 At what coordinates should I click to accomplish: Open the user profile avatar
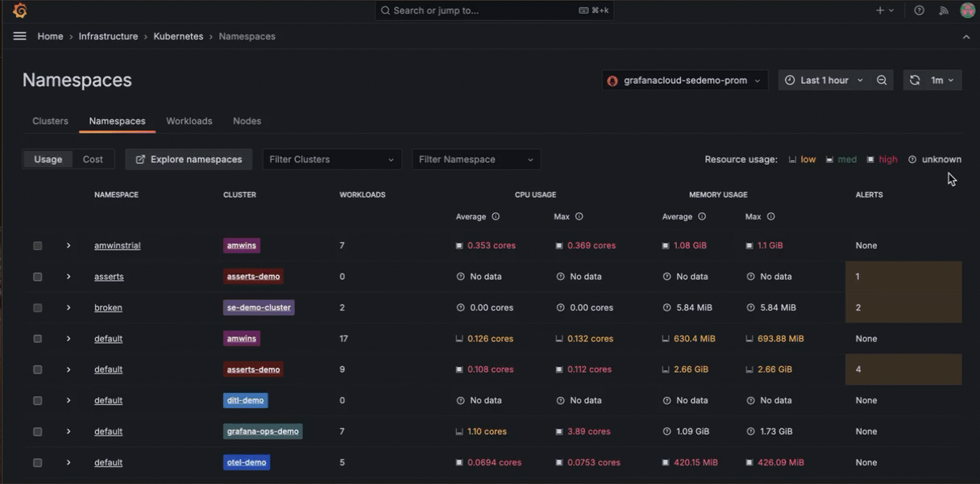coord(967,10)
